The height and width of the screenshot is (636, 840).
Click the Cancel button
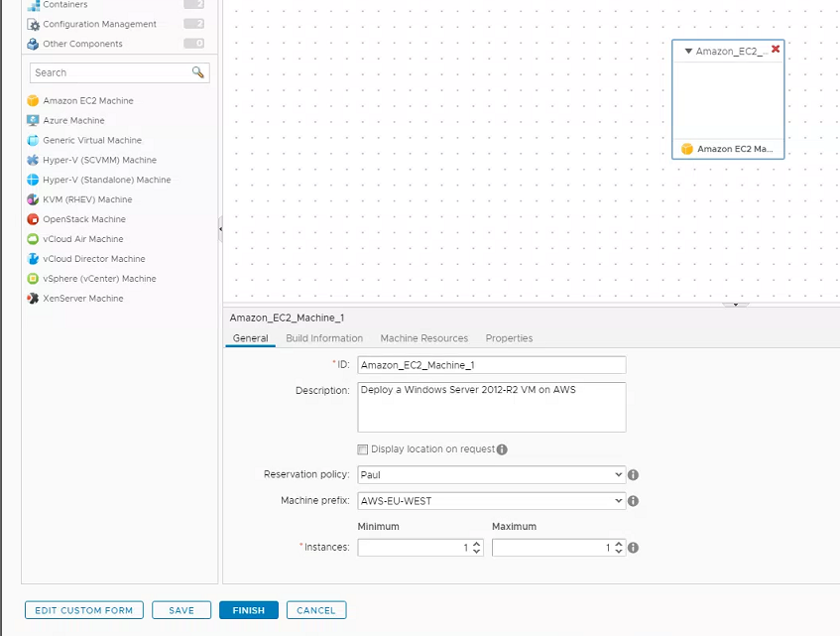pos(316,610)
